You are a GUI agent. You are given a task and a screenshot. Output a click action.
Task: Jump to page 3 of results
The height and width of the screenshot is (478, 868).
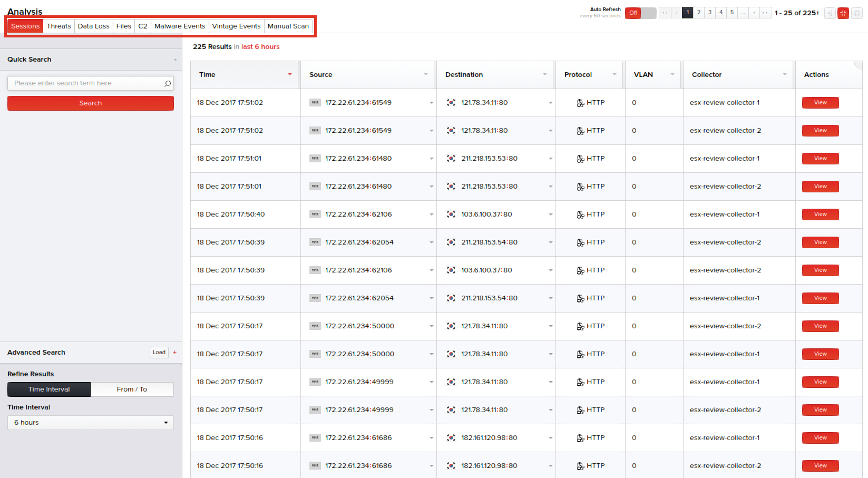(709, 13)
